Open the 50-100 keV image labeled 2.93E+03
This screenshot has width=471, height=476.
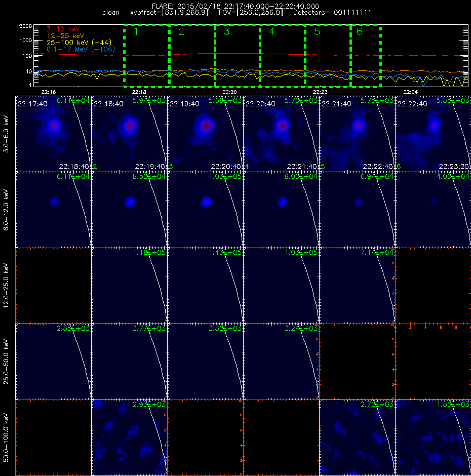pos(129,438)
